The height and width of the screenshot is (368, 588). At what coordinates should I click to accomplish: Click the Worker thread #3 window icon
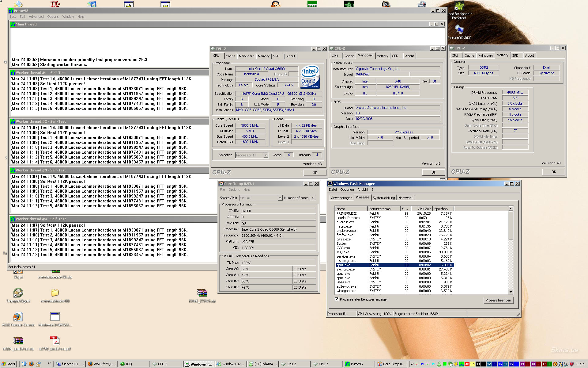13,170
